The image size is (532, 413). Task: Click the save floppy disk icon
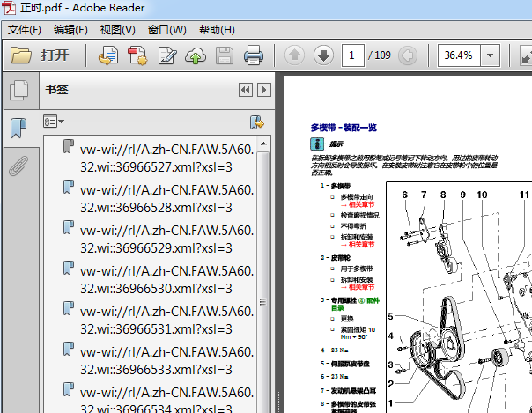pos(225,55)
